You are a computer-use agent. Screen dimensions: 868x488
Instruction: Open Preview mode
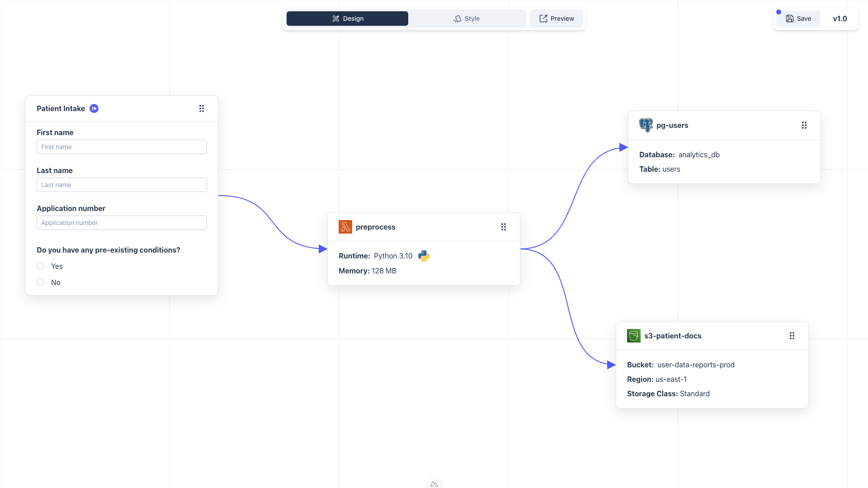tap(557, 19)
